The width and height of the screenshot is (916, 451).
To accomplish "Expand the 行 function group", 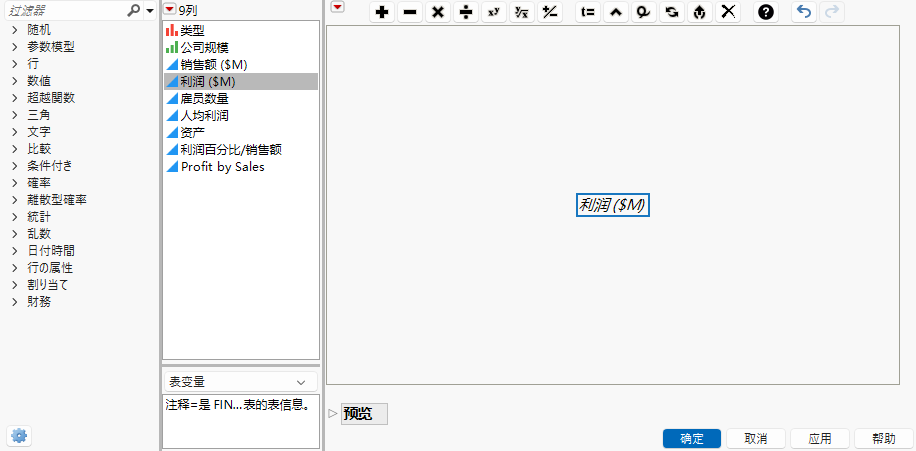I will [15, 64].
